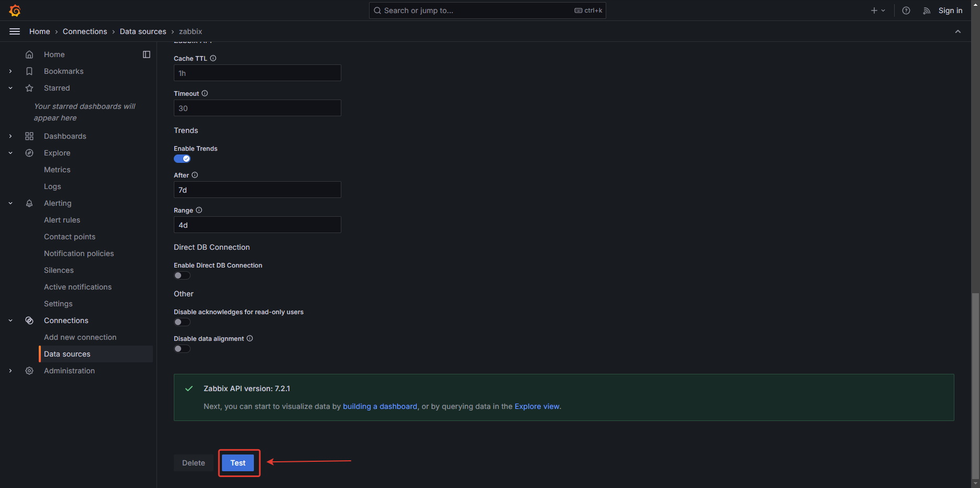
Task: Open Logs under Explore
Action: 52,186
